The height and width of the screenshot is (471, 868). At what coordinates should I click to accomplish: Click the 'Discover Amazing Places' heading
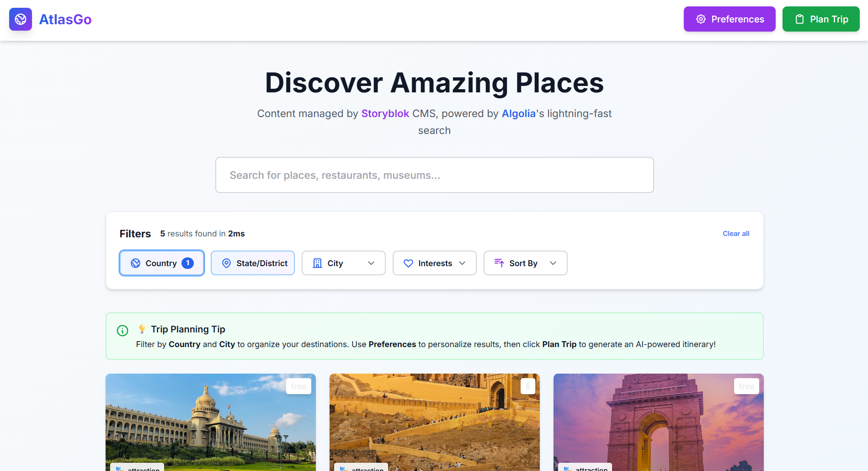pos(434,83)
